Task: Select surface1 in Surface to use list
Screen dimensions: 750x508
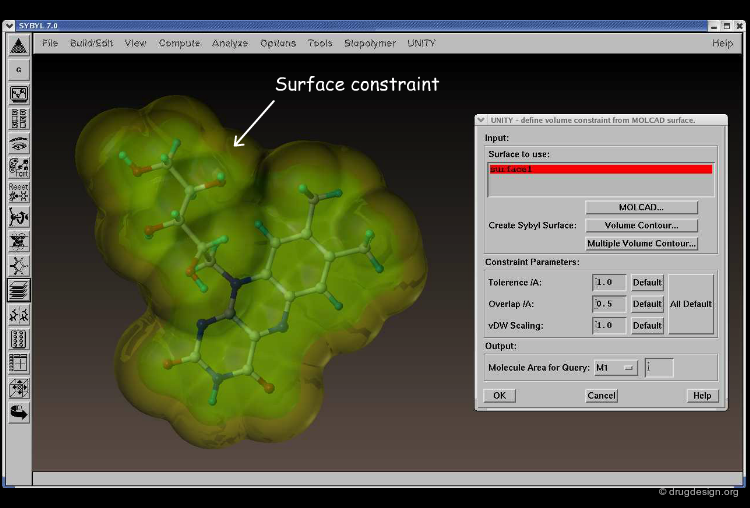Action: click(x=601, y=169)
